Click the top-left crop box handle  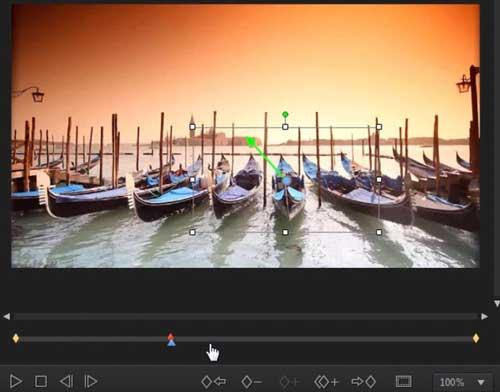(x=192, y=127)
